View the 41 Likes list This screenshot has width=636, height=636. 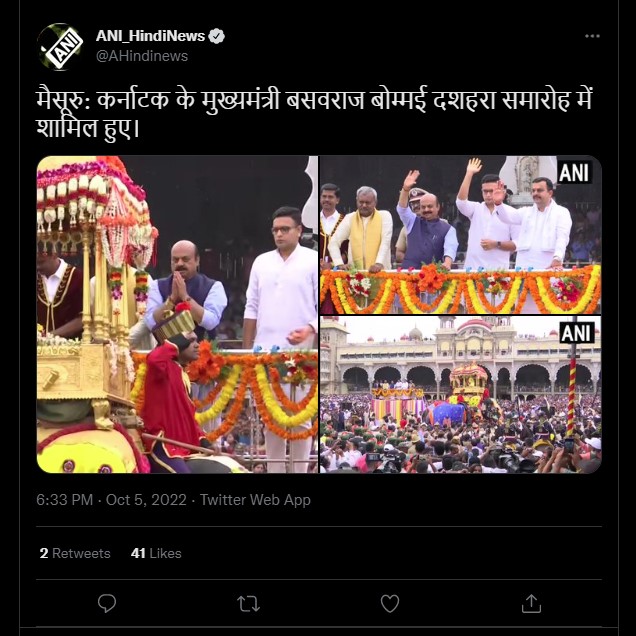coord(156,553)
